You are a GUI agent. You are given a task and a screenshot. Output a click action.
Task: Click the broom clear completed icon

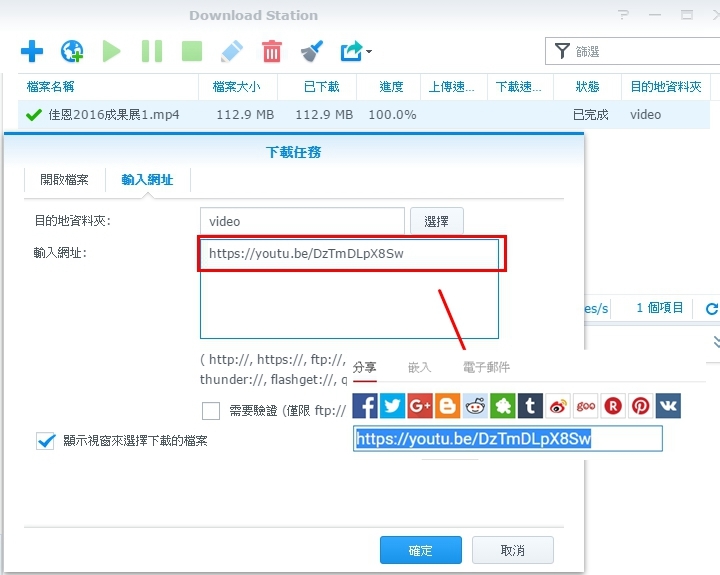312,51
